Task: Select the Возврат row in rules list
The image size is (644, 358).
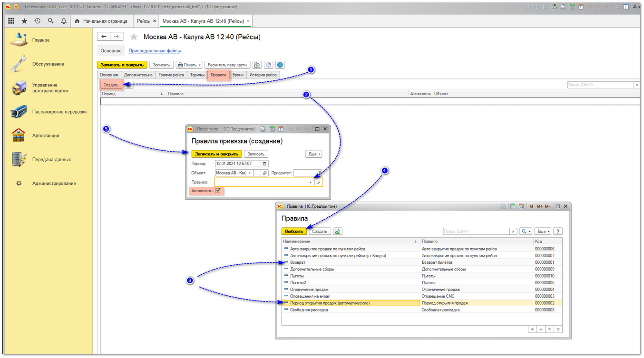Action: [x=298, y=262]
